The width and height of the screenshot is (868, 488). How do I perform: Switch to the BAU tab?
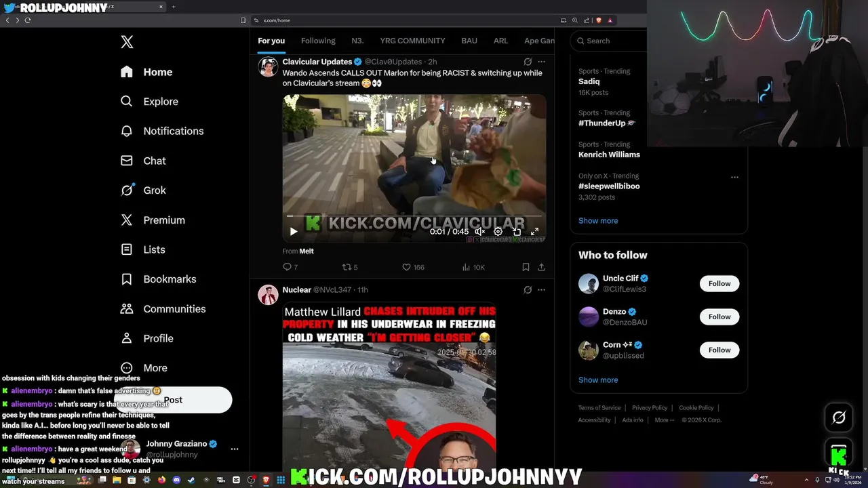[x=469, y=41]
